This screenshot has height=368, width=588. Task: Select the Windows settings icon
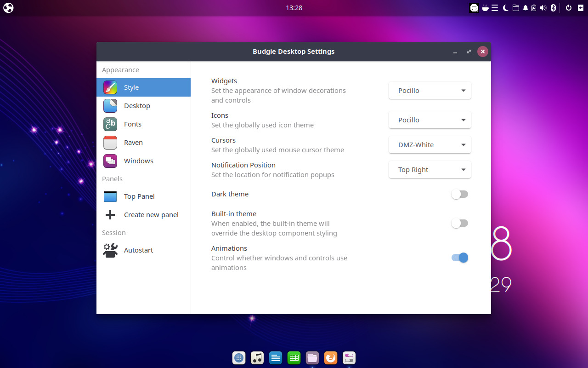(110, 161)
